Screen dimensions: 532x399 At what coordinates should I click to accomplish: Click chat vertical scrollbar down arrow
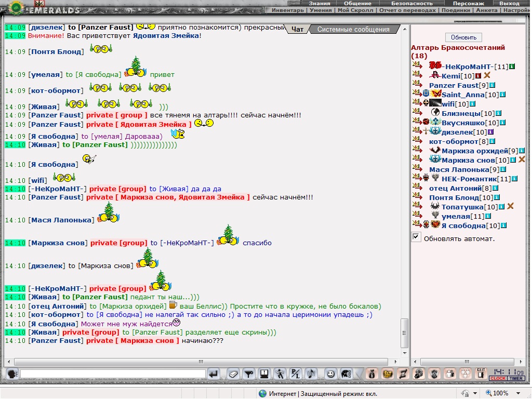(x=404, y=353)
